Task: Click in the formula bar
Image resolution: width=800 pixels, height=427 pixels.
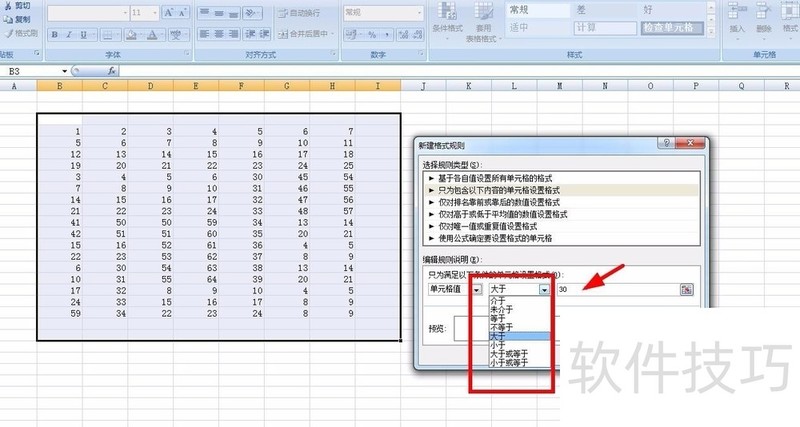Action: click(459, 71)
